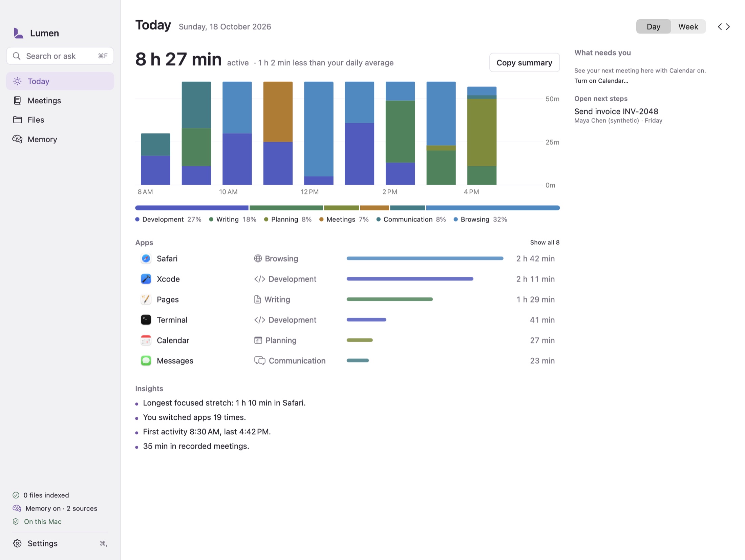Screen dimensions: 745x560
Task: Click the Today sun icon
Action: pos(17,81)
